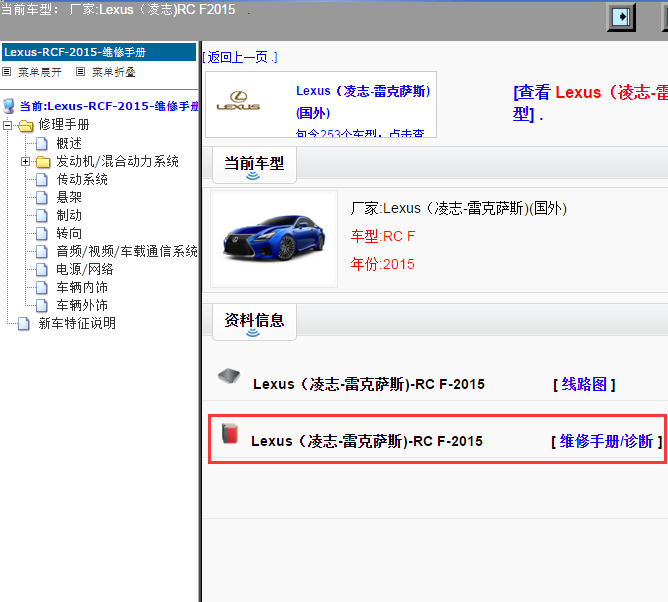668x602 pixels.
Task: Click the red 年份:2015 text
Action: coord(383,264)
